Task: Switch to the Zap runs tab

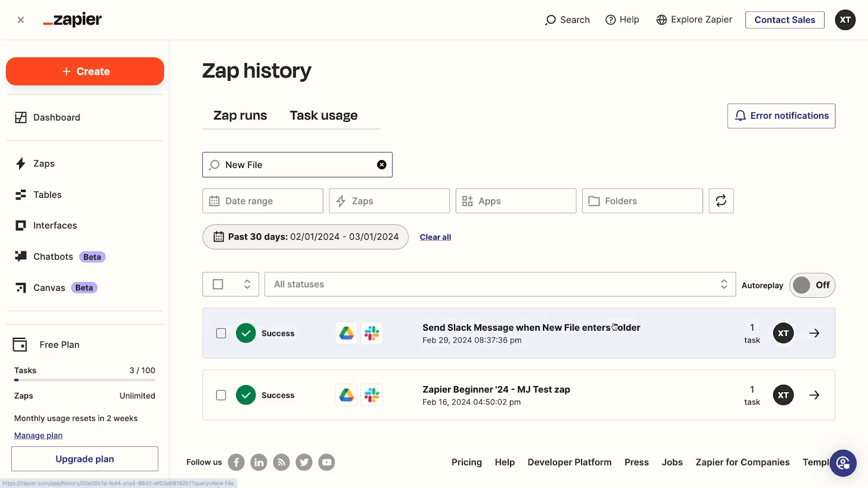Action: click(240, 115)
